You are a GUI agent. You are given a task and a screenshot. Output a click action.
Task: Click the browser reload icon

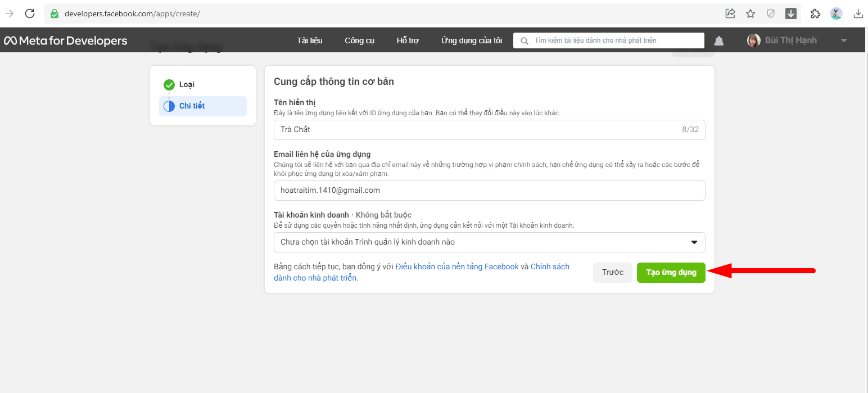30,13
